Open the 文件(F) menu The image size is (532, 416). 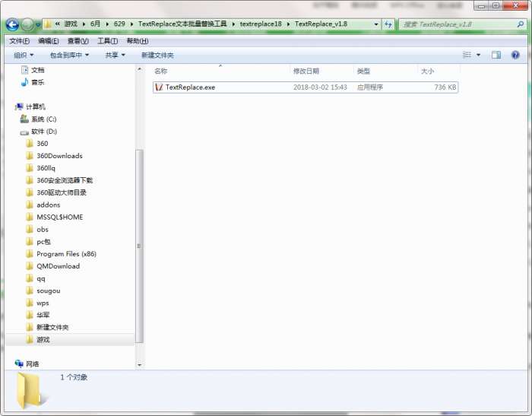[19, 41]
